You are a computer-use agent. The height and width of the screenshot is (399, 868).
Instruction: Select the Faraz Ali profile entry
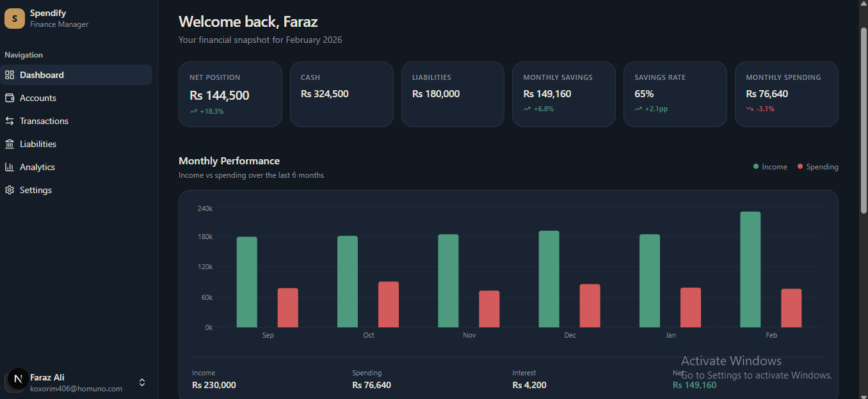tap(47, 377)
